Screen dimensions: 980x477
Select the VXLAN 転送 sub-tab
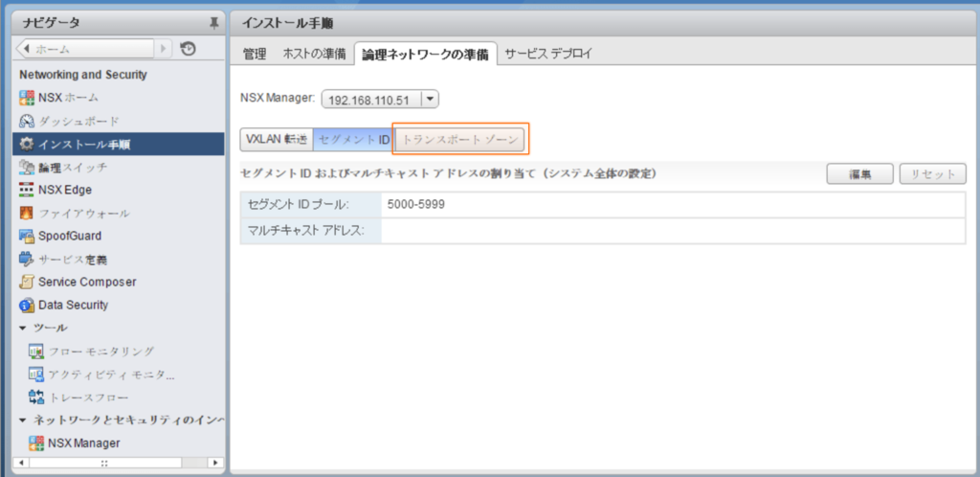click(x=277, y=140)
